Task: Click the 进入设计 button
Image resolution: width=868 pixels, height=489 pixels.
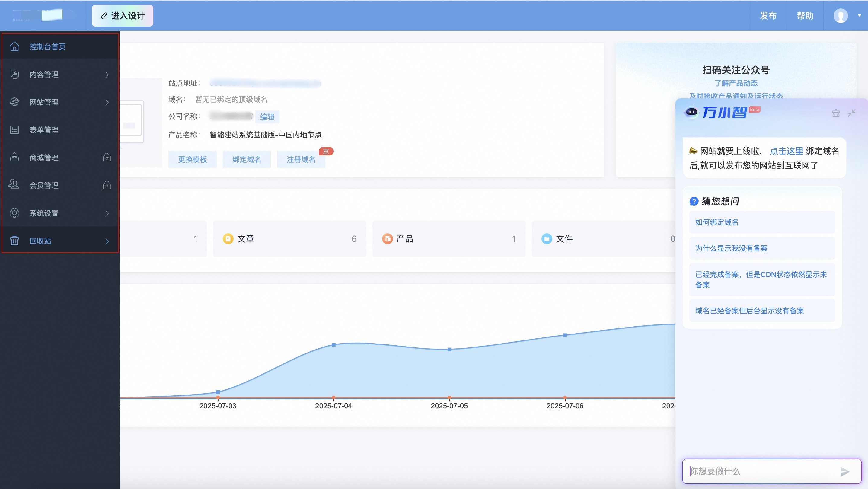Action: [122, 15]
